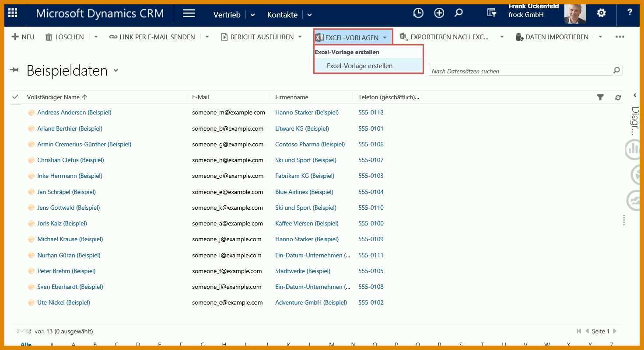Screen dimensions: 644x350
Task: Open company Stadtwerke (Beispiel)
Action: tap(303, 271)
